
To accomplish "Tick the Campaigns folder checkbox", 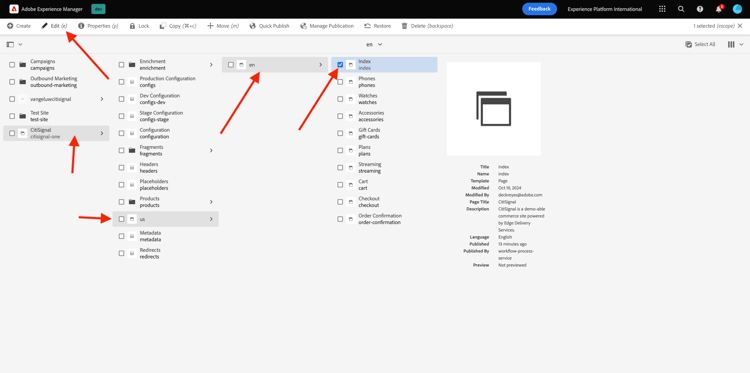I will tap(12, 65).
